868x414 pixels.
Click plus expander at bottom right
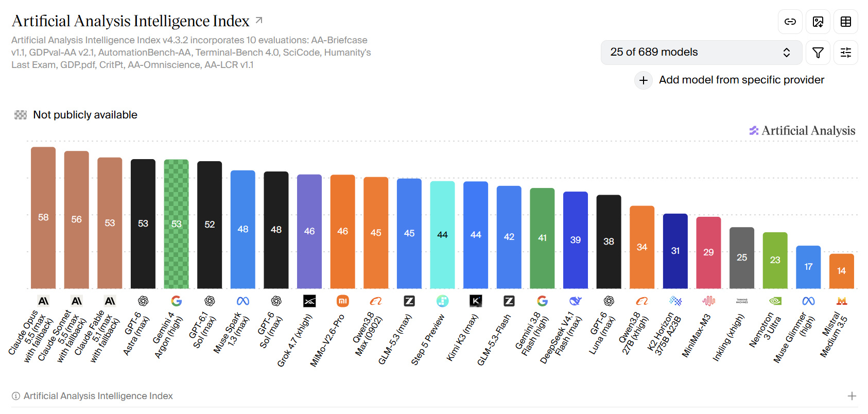click(852, 396)
